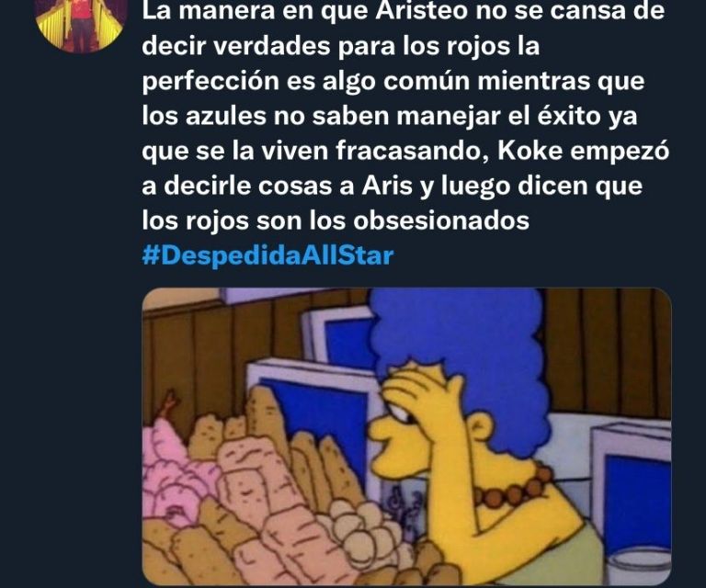Screen dimensions: 706x588
Task: Open the Marge Simpson meme image
Action: (x=406, y=436)
